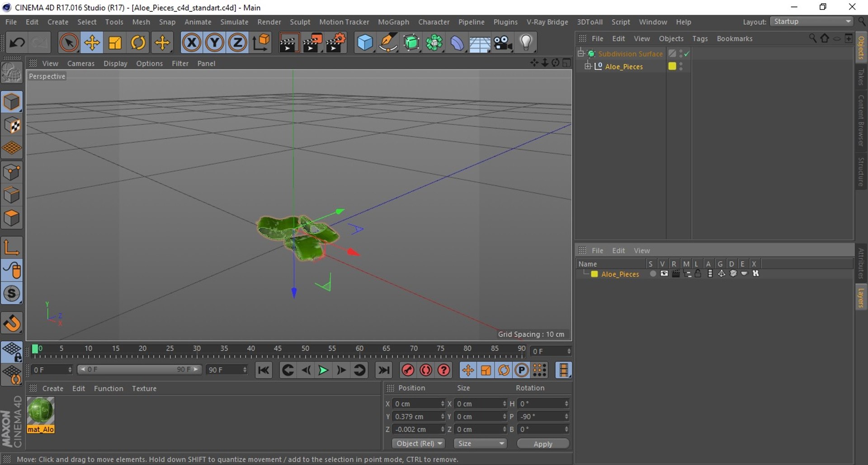Open the Sculpt menu

300,22
